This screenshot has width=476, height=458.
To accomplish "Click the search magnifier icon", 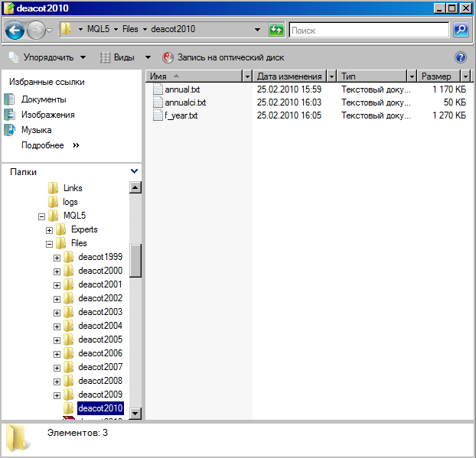I will tap(460, 30).
